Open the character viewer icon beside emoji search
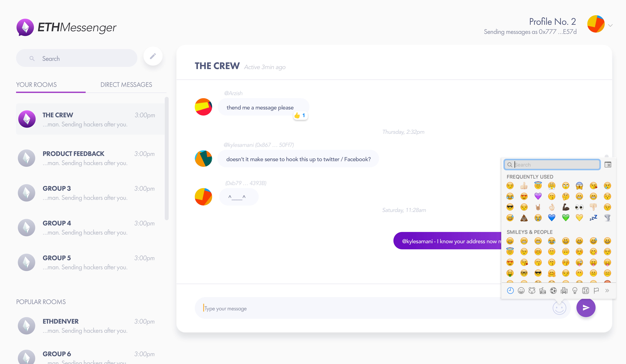 tap(608, 165)
